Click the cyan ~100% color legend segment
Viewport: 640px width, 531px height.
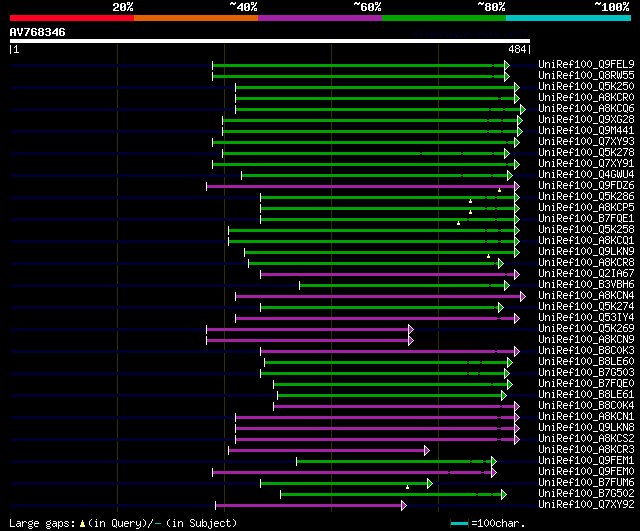pos(569,18)
